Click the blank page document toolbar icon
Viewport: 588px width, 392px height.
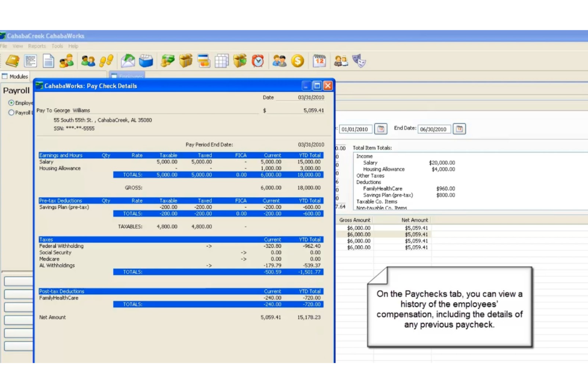click(48, 61)
